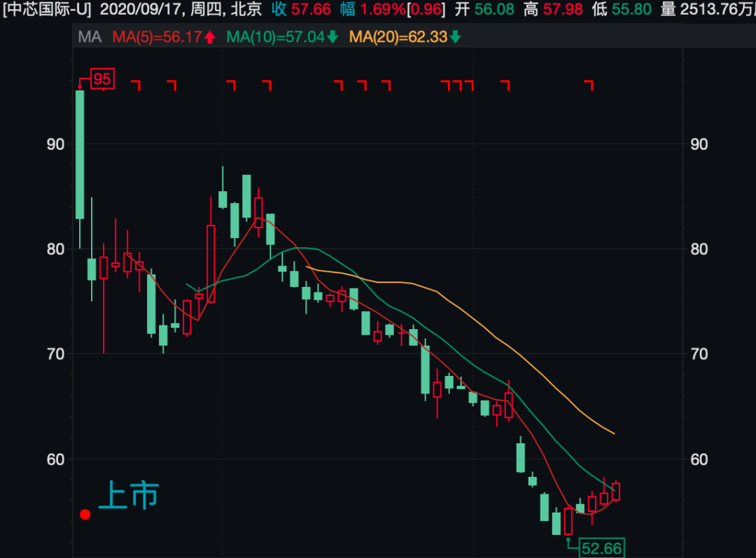The height and width of the screenshot is (558, 756).
Task: Select the MA(5)=56.17 indicator
Action: 157,37
